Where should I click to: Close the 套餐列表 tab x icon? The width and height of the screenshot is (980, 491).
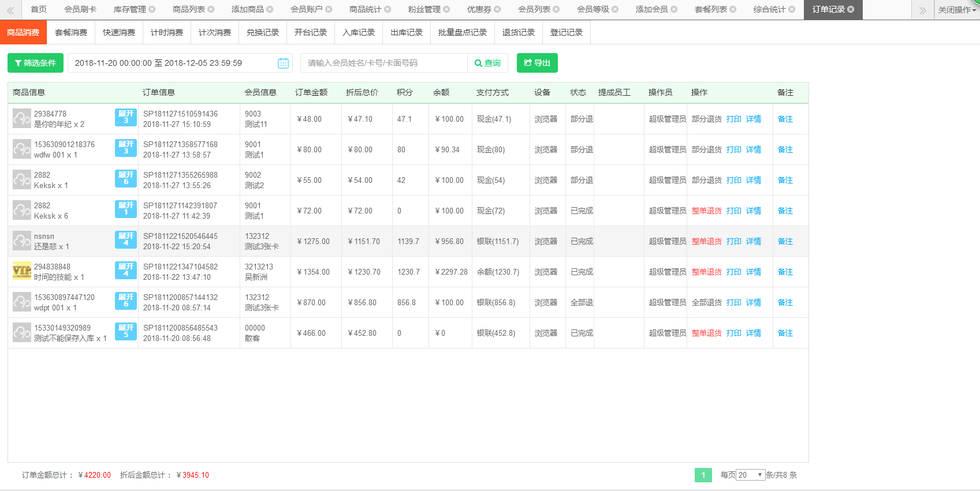click(733, 9)
